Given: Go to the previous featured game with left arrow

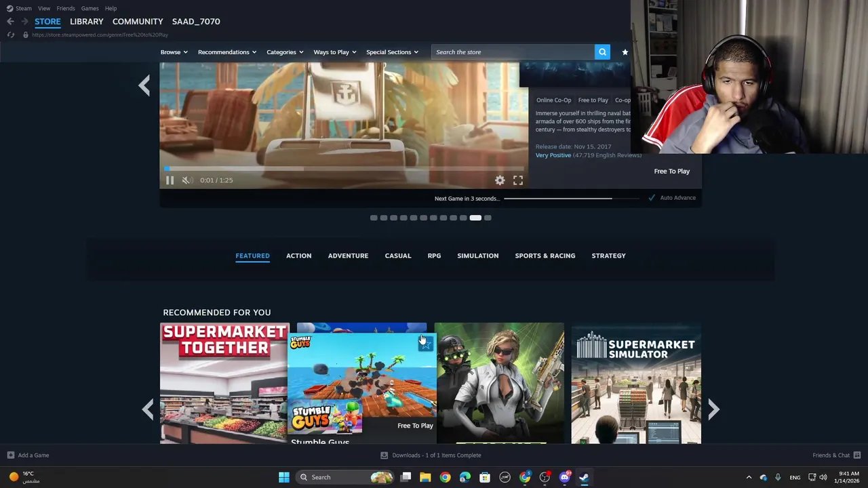Looking at the screenshot, I should (144, 85).
